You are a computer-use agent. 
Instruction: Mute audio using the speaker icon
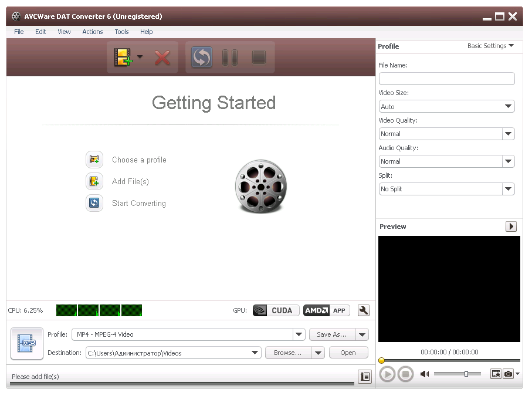pyautogui.click(x=424, y=374)
